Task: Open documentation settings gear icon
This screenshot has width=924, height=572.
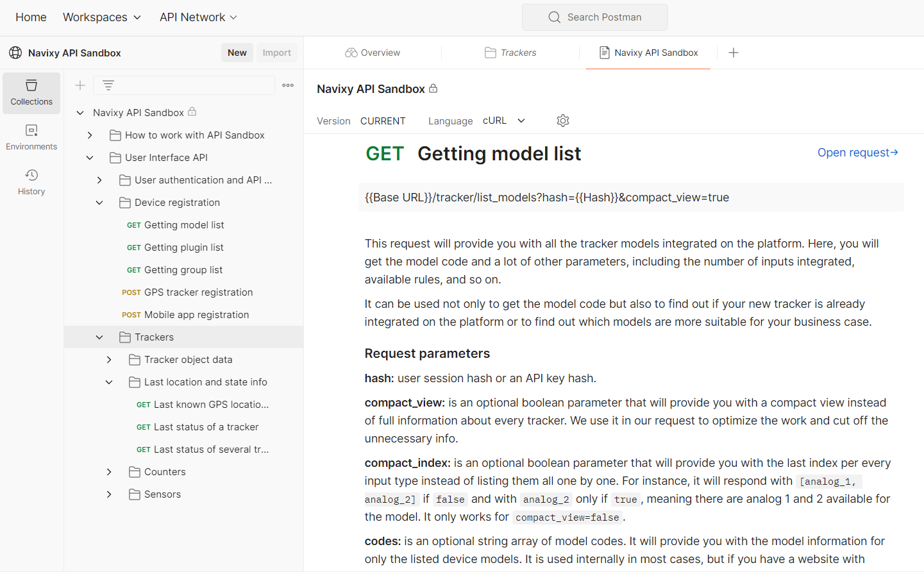Action: pos(563,121)
